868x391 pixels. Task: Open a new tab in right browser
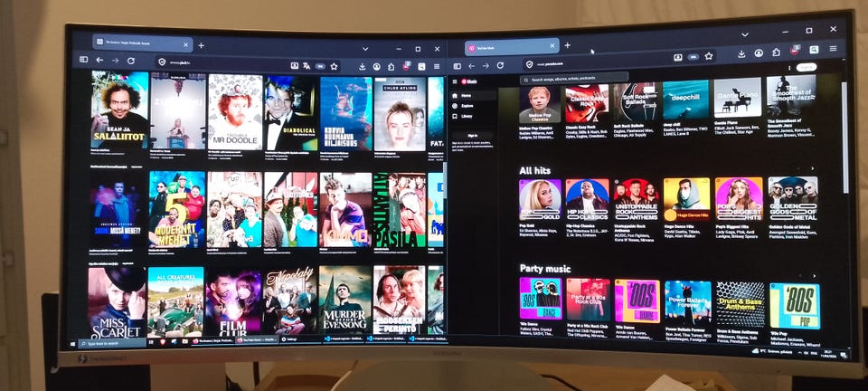point(567,45)
